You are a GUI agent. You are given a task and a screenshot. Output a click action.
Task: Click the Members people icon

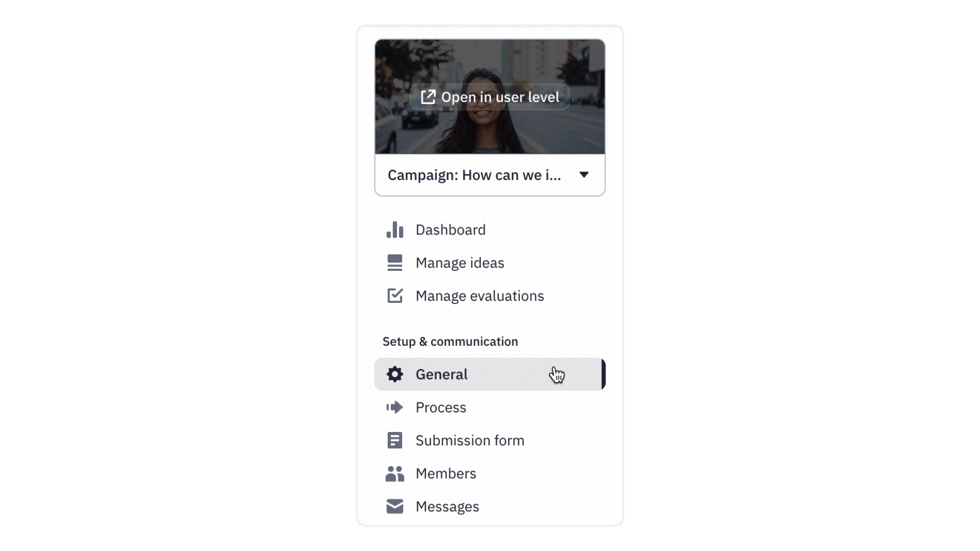395,474
